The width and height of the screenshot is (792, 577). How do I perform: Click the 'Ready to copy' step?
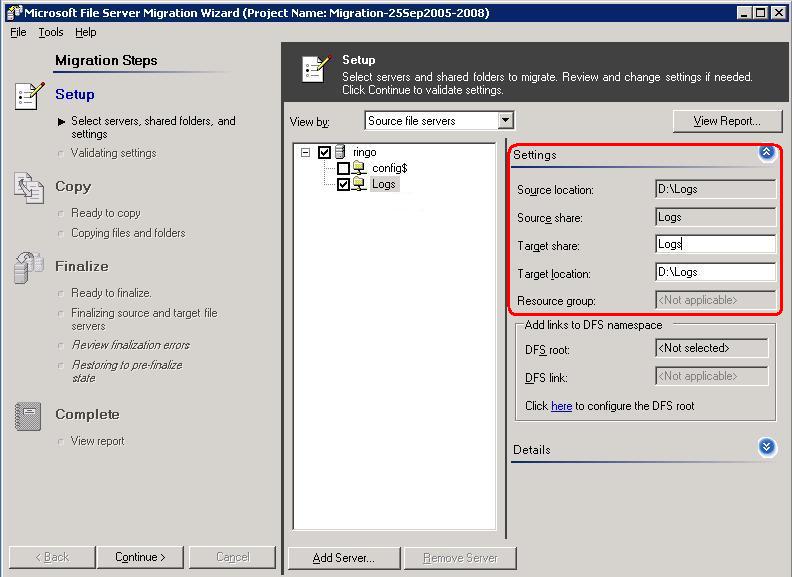click(106, 213)
